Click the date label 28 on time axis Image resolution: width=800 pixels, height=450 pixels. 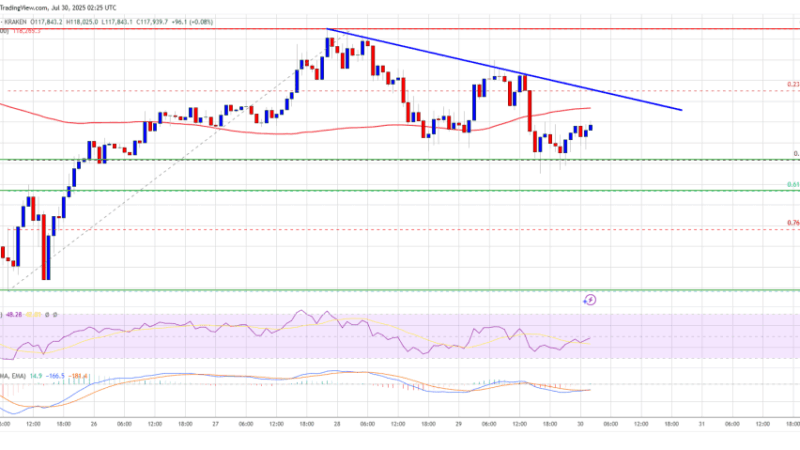coord(337,424)
